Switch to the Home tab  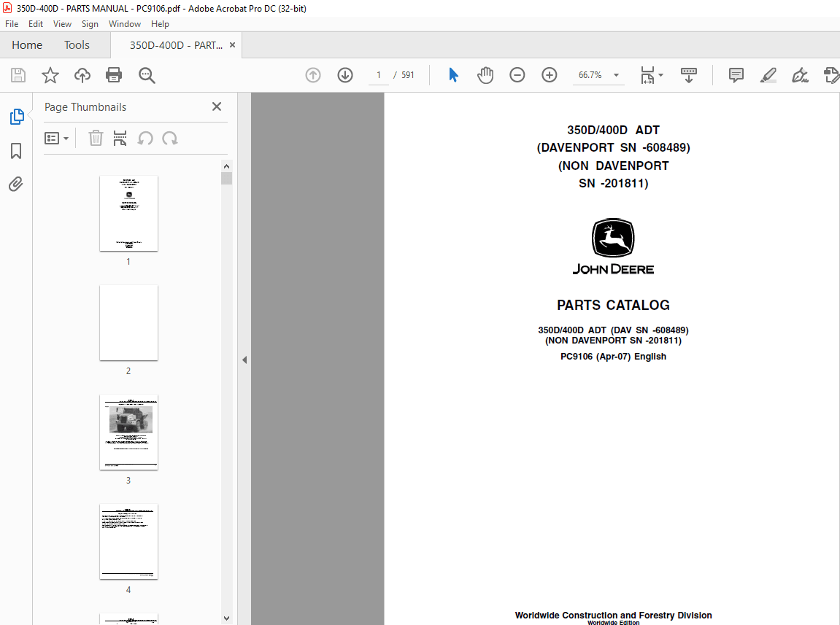(x=27, y=44)
